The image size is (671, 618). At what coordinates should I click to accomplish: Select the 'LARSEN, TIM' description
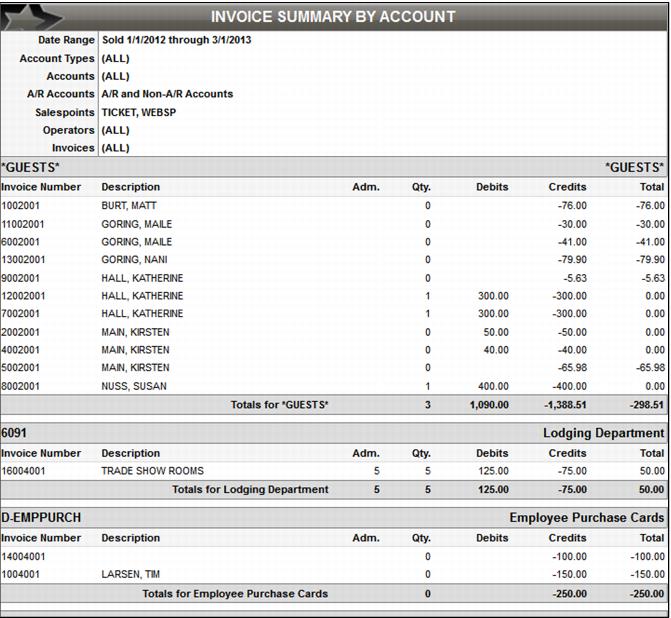pyautogui.click(x=131, y=574)
